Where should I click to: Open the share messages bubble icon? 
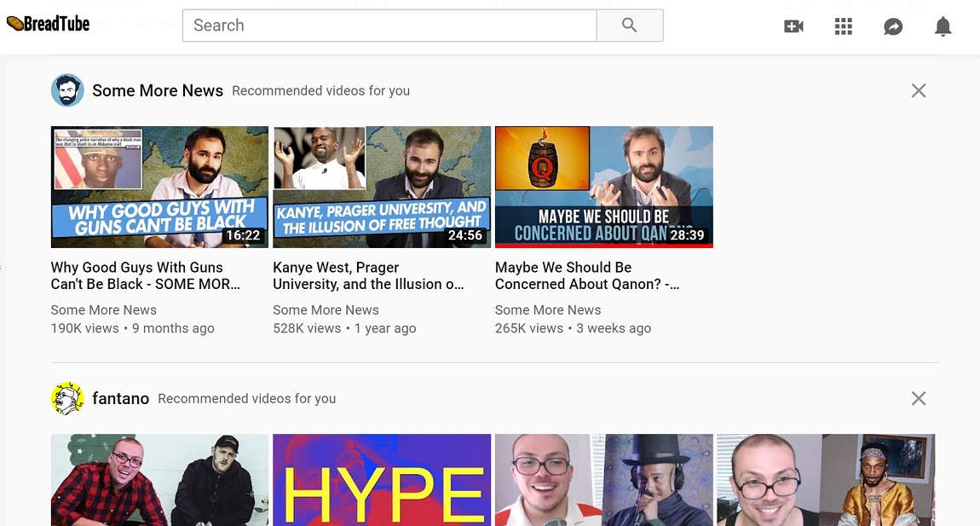tap(893, 26)
